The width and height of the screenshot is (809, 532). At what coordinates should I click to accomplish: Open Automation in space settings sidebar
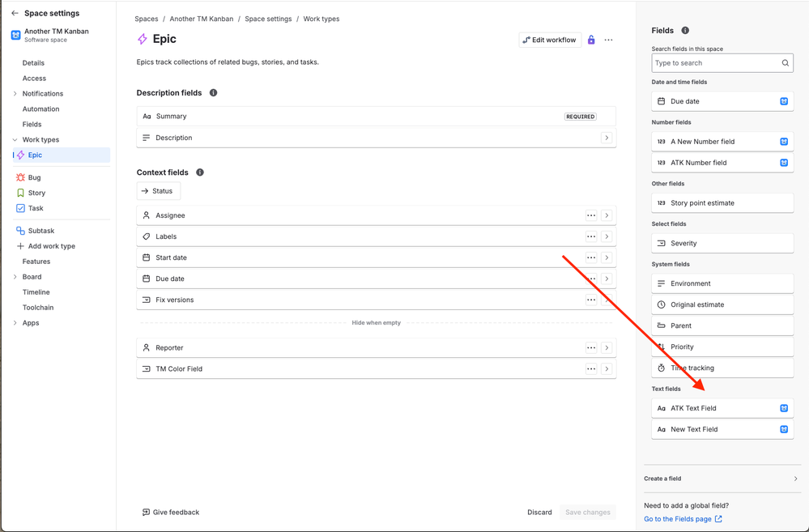click(x=40, y=109)
